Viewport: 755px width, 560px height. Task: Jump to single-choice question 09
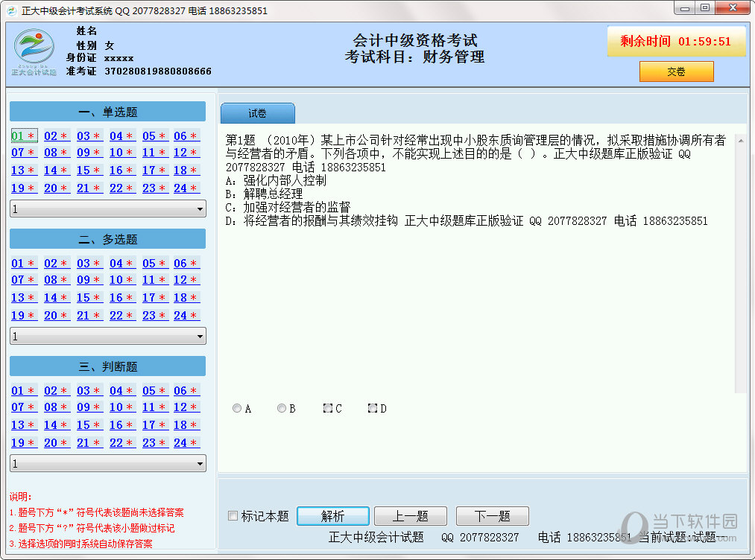point(89,152)
